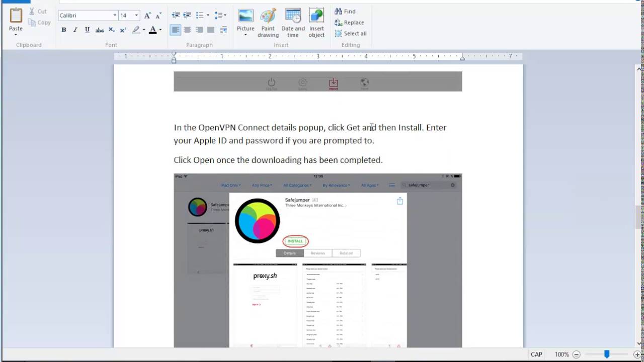Toggle strikethrough formatting

[100, 30]
